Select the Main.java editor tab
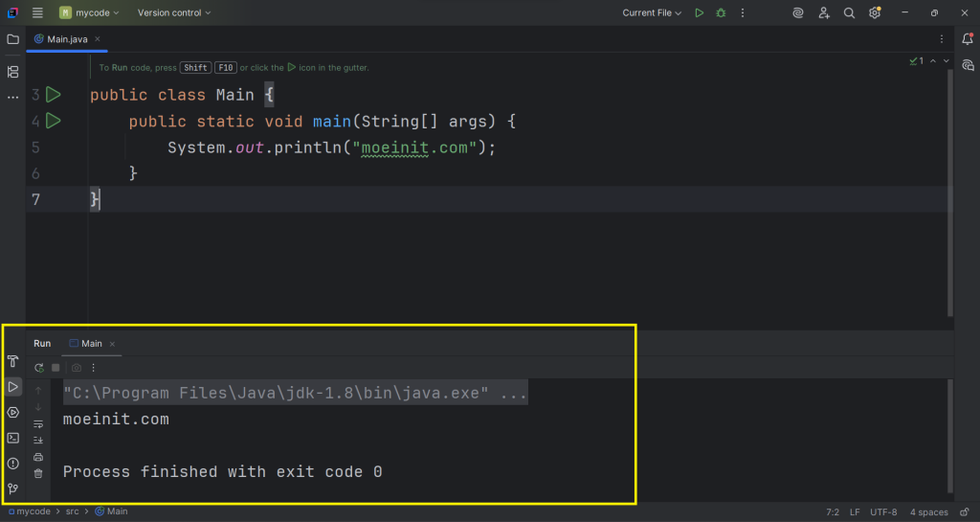 67,38
